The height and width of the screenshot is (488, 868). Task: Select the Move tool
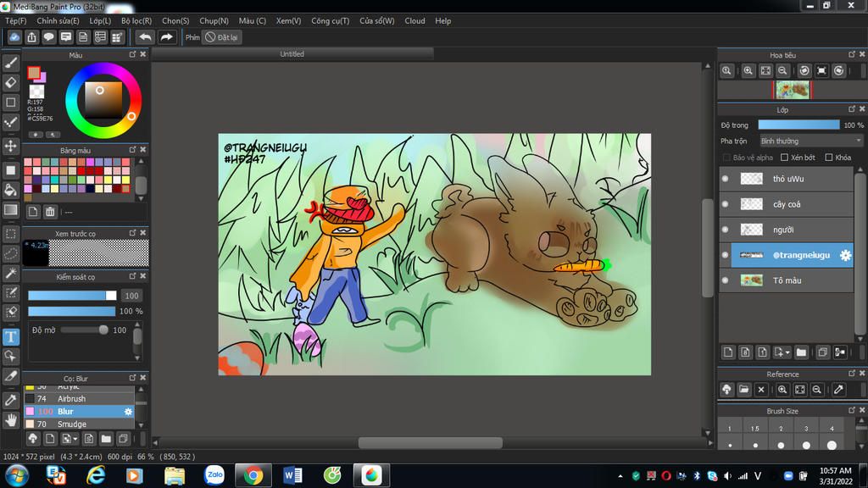pos(10,146)
